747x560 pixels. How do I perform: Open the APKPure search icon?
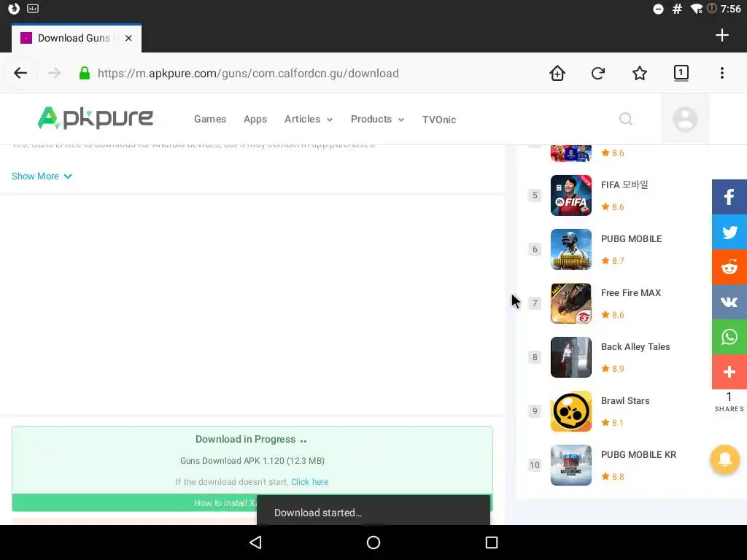pyautogui.click(x=625, y=119)
